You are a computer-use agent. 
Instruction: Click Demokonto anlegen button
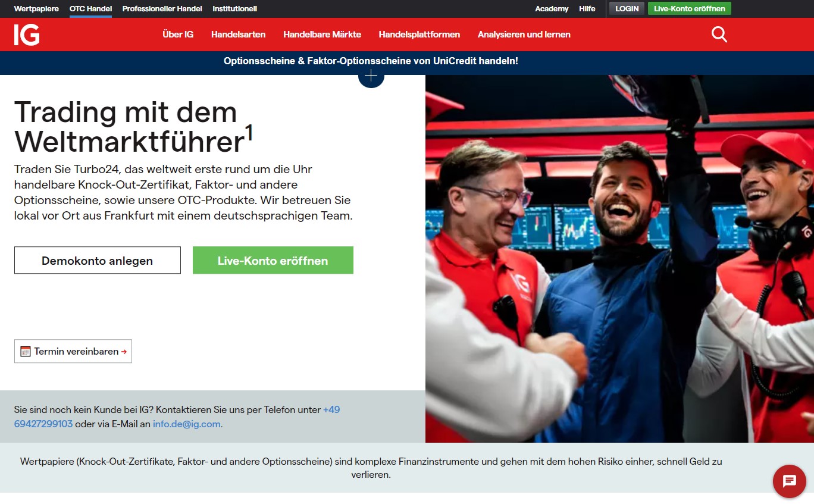tap(98, 260)
